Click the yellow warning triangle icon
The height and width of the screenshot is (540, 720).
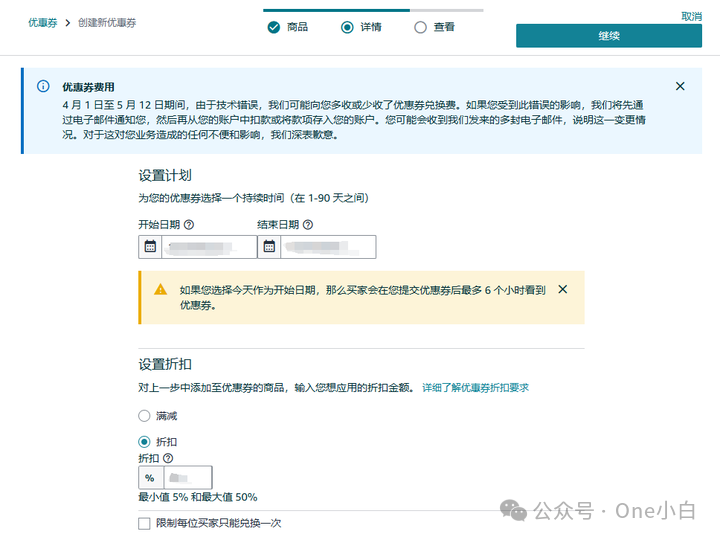pos(160,289)
